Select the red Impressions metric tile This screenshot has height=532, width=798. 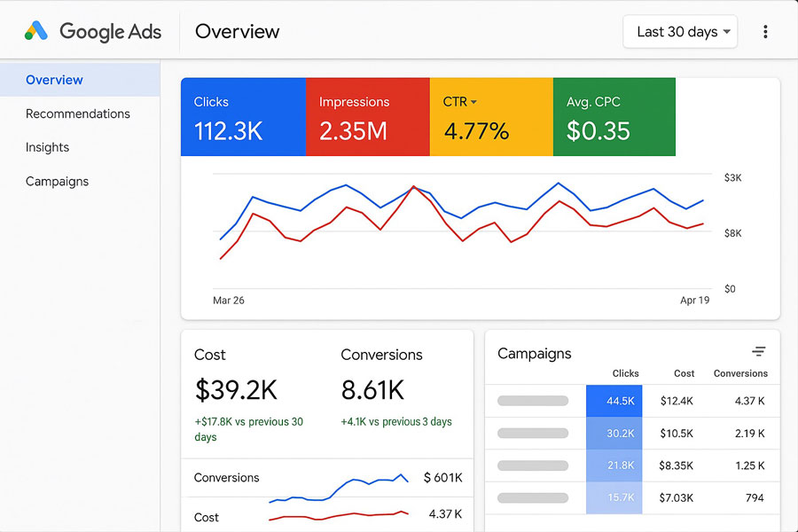(x=367, y=117)
